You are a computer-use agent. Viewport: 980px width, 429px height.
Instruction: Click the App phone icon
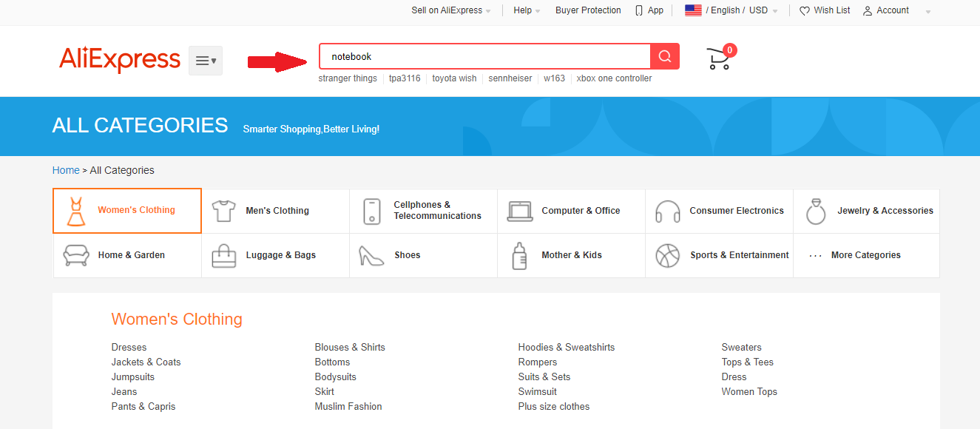(639, 10)
